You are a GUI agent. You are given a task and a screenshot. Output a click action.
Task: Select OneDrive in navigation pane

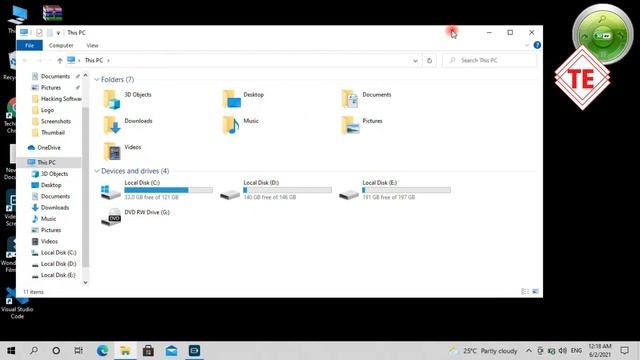point(49,147)
